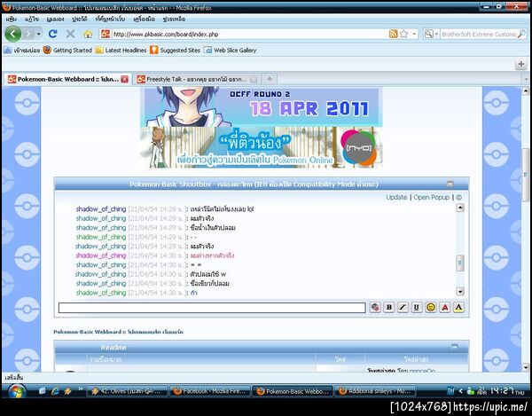Choose shoutbox highlight color (yellow A)
The image size is (532, 416).
click(458, 308)
